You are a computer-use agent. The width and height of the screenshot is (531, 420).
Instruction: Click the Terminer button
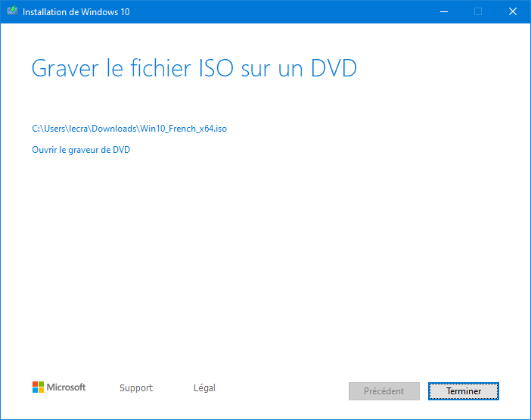pos(463,391)
